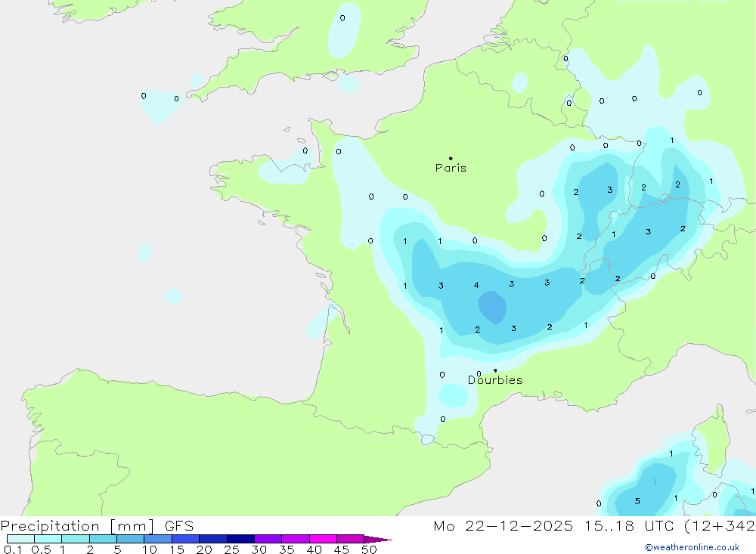Screen dimensions: 756x554
Task: Click the '5' precipitation value near Sardinia
Action: click(637, 501)
